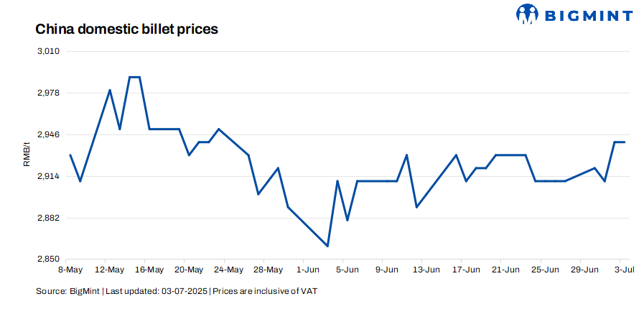
Task: Select the 16-May date on x-axis
Action: (x=149, y=270)
